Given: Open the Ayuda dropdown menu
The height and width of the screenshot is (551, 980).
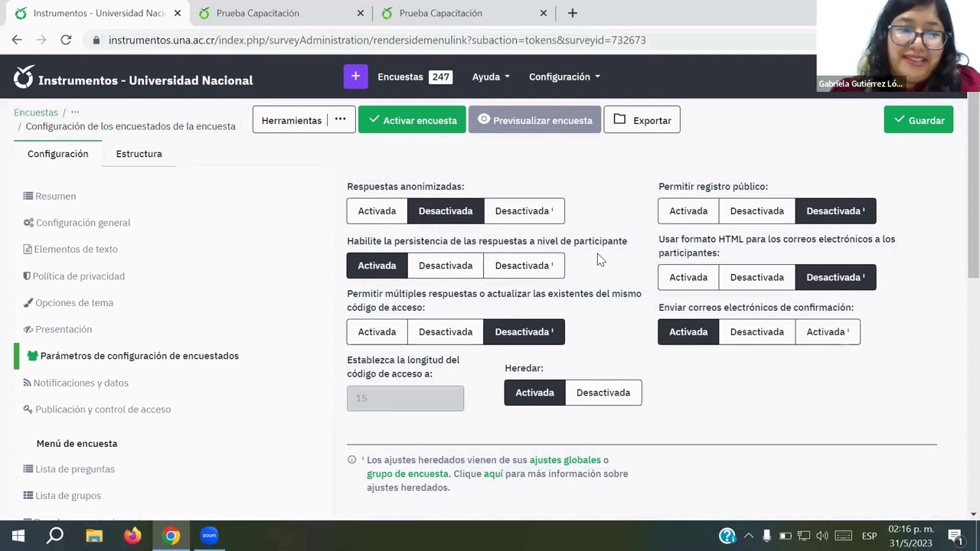Looking at the screenshot, I should (491, 77).
